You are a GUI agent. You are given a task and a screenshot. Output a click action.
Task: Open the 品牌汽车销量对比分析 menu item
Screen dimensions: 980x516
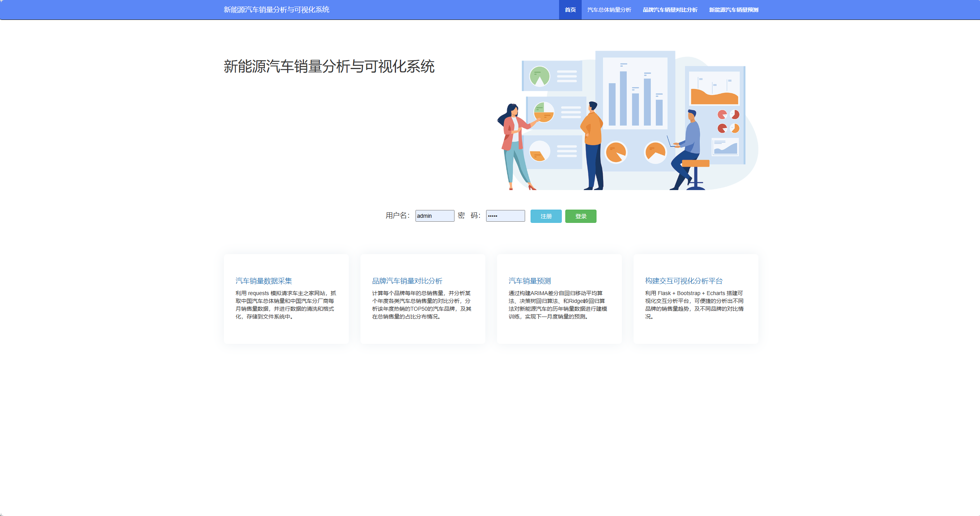pos(670,10)
